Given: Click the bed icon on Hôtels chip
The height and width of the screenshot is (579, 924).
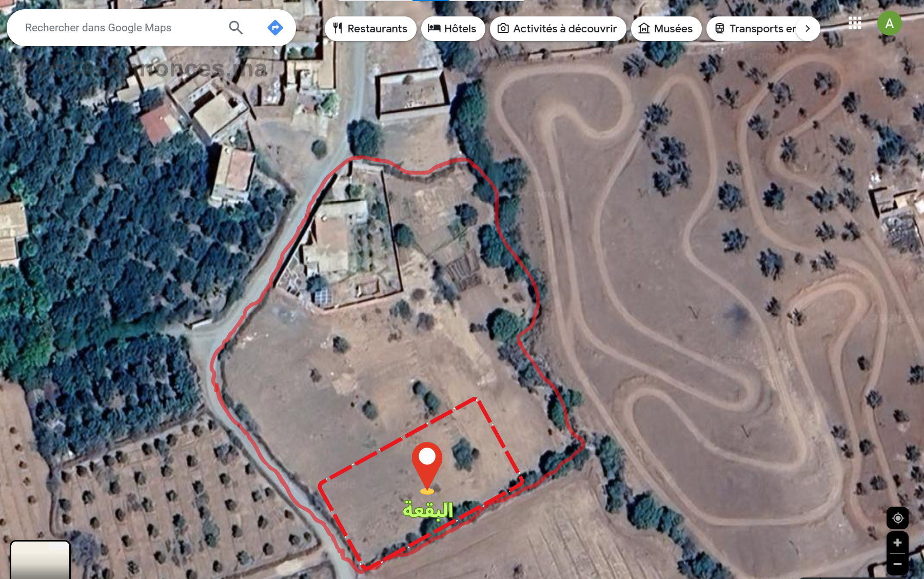Looking at the screenshot, I should click(434, 28).
